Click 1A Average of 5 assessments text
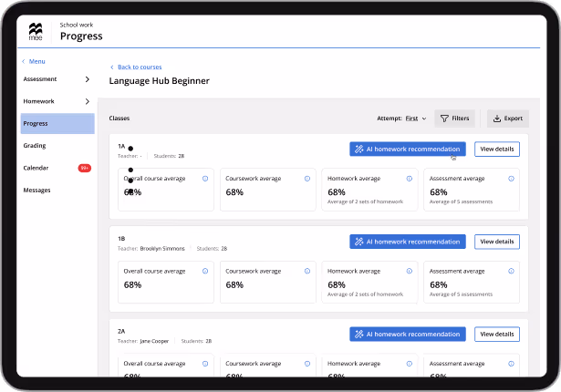Screen dimensions: 561x392 [x=461, y=201]
